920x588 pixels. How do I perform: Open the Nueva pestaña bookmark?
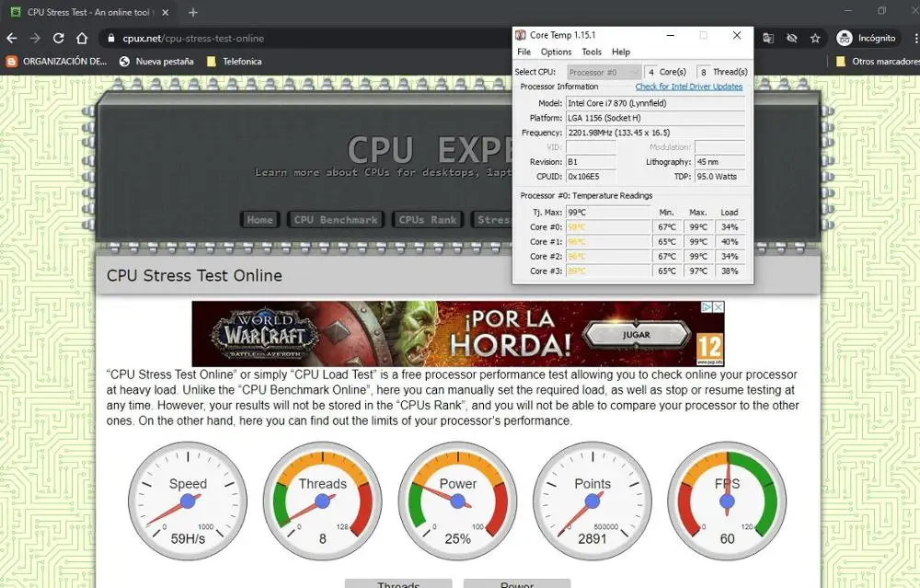156,61
